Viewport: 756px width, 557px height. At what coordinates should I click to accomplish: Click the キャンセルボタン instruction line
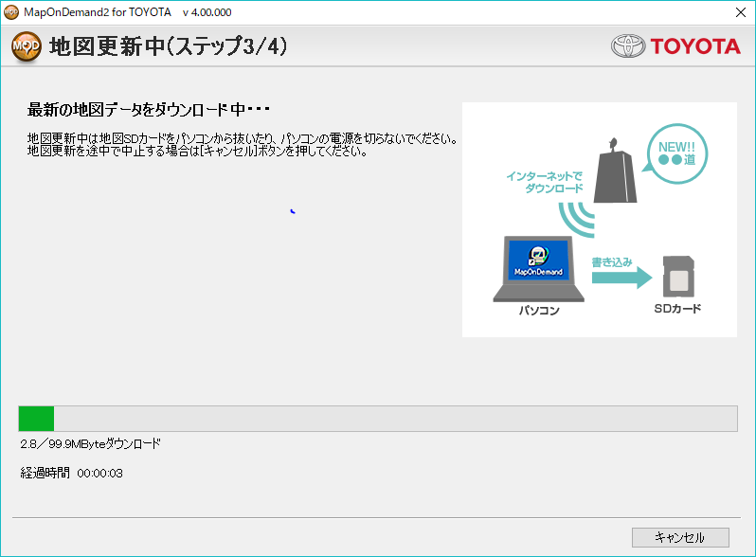(198, 151)
